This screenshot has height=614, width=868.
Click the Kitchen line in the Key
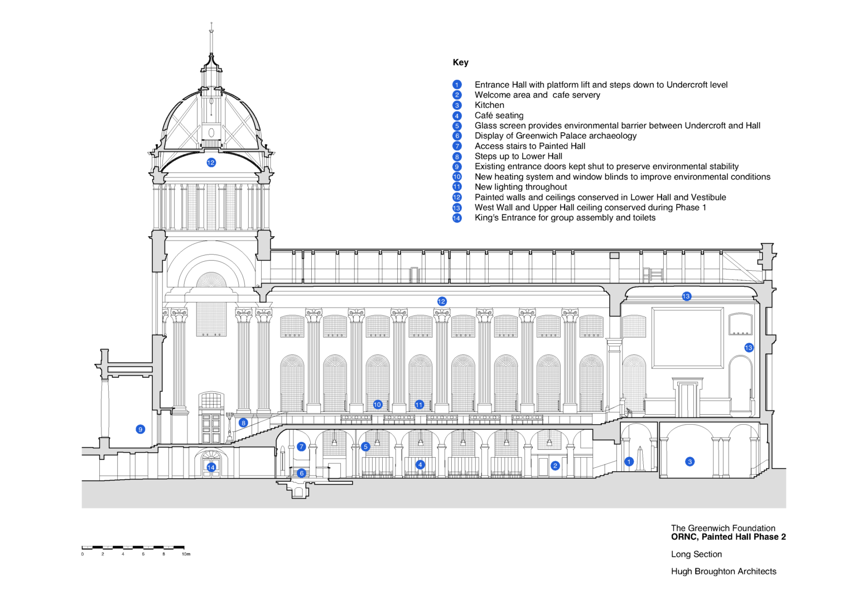489,105
